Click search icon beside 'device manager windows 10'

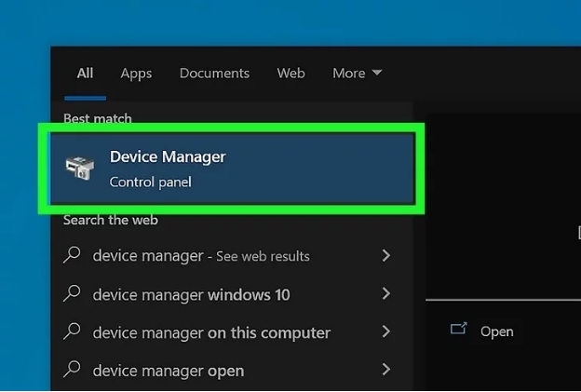[73, 294]
